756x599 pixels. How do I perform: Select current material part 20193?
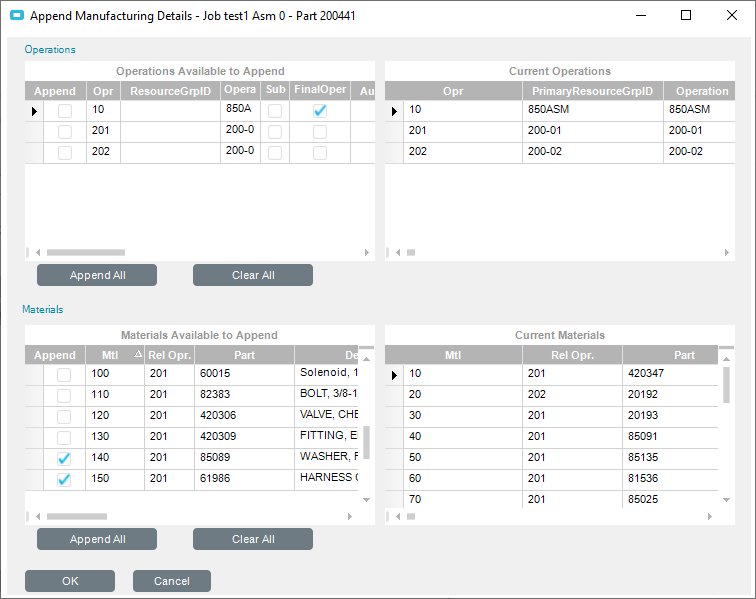670,416
